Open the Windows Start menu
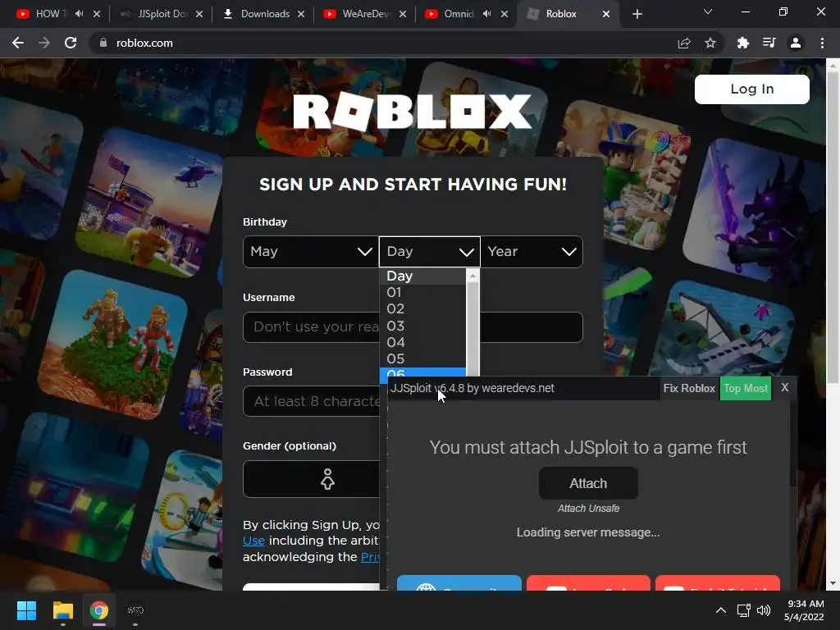The width and height of the screenshot is (840, 630). (x=26, y=610)
